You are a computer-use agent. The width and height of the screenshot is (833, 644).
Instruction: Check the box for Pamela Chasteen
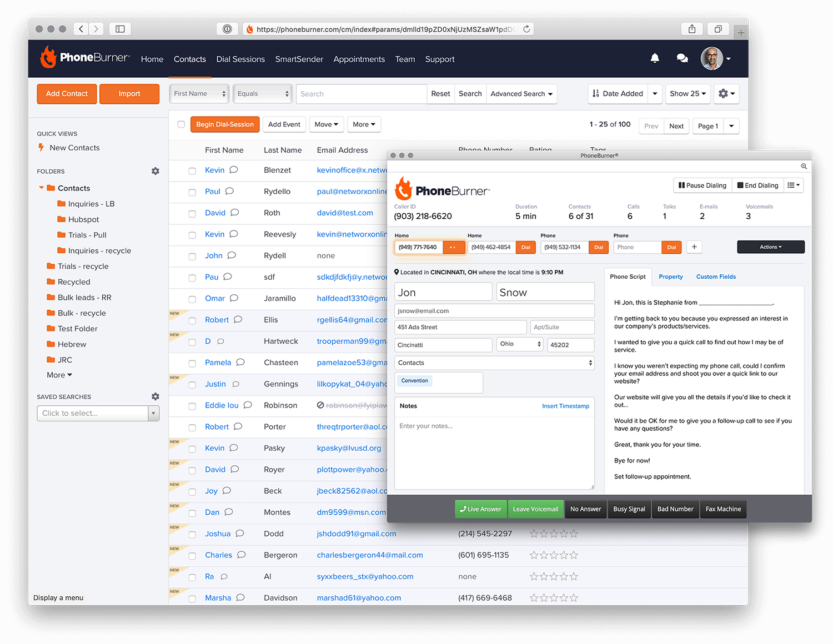click(192, 364)
